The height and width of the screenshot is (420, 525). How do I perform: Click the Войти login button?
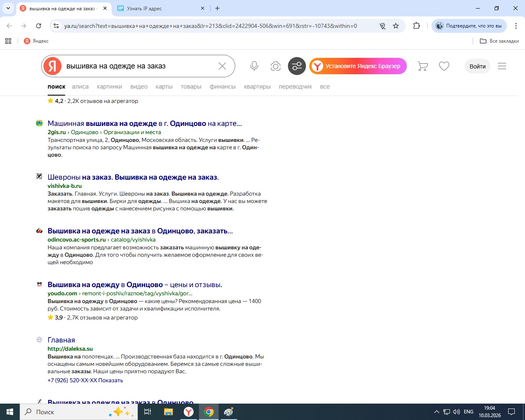(477, 66)
